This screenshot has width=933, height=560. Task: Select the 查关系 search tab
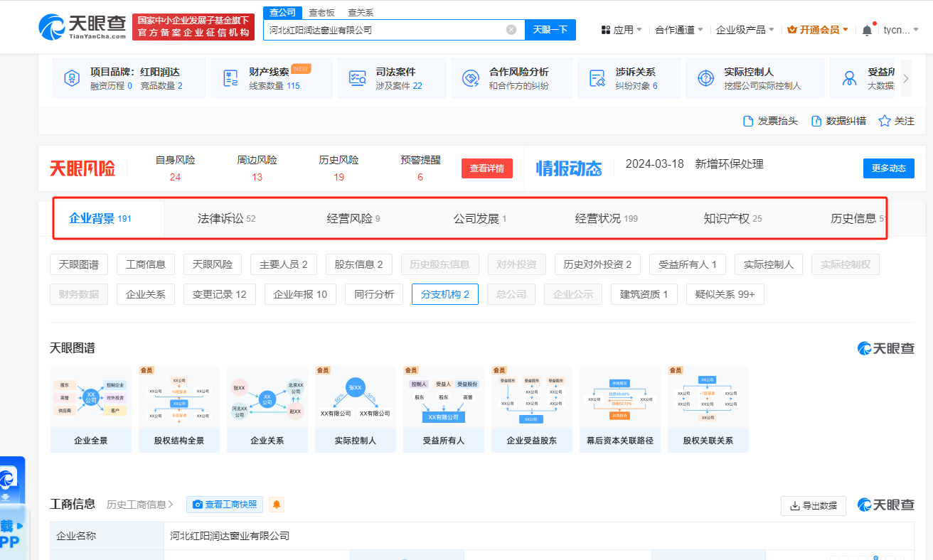coord(361,12)
